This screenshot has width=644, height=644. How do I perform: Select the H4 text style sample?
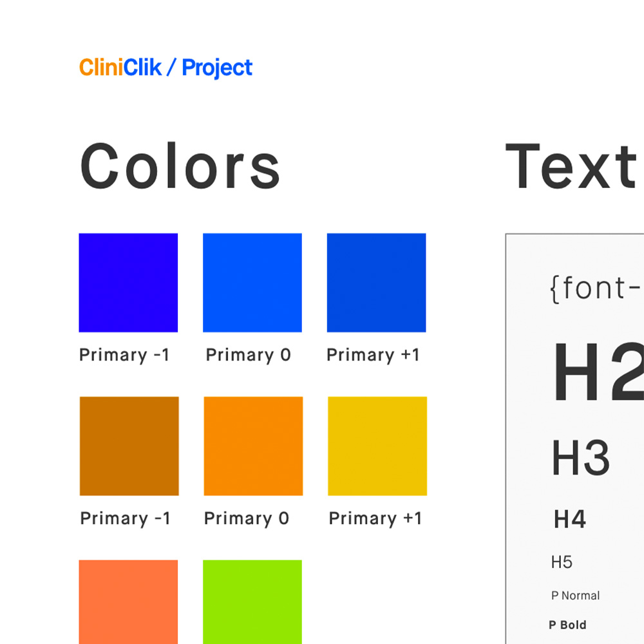pos(570,519)
